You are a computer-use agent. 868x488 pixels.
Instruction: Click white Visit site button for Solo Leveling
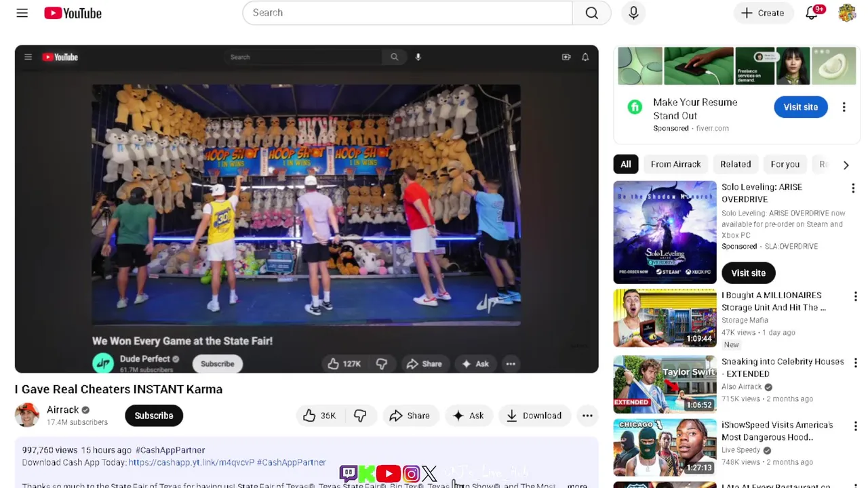[x=748, y=272]
